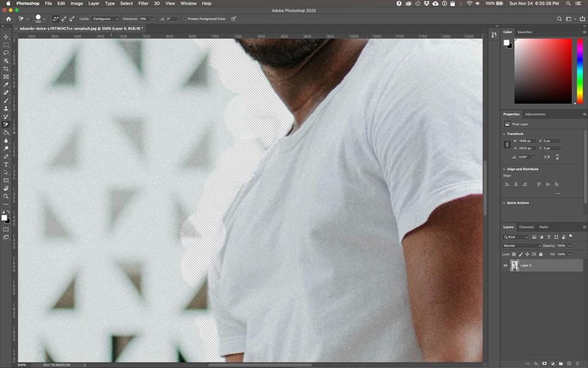Hide Layer 0 using the eye icon
This screenshot has height=368, width=588.
506,266
